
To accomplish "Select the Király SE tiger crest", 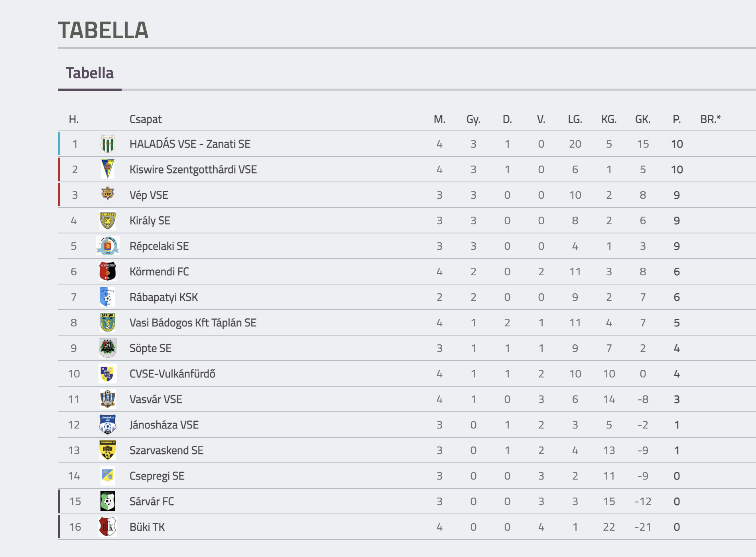I will point(108,221).
